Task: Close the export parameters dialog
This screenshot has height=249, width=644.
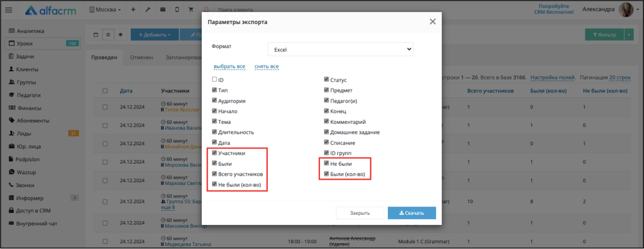Action: pos(433,21)
